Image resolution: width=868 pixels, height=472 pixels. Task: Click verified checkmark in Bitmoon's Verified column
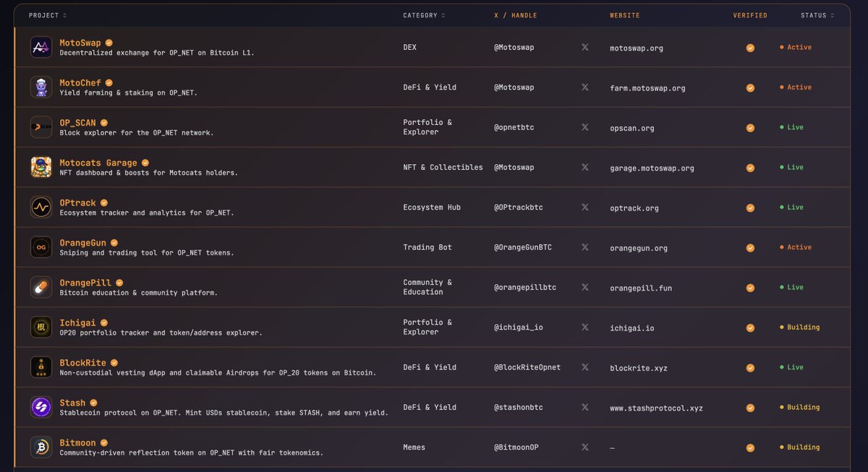(x=750, y=447)
